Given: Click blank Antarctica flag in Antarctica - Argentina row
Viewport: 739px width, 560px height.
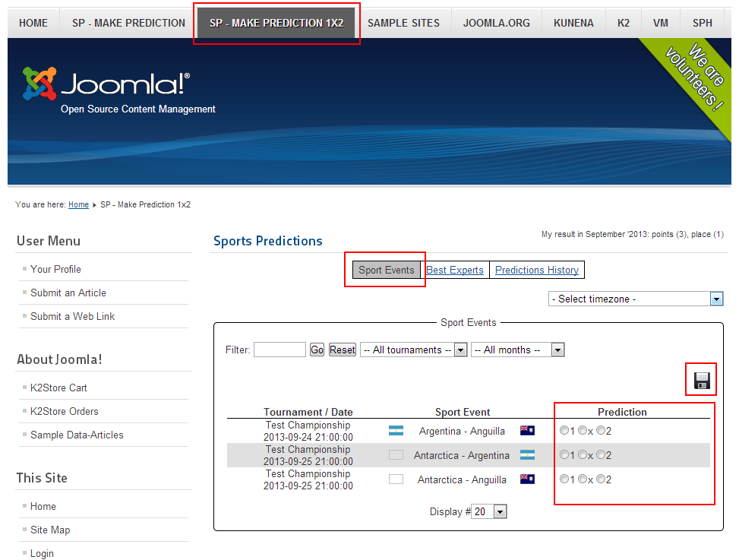Looking at the screenshot, I should tap(396, 455).
